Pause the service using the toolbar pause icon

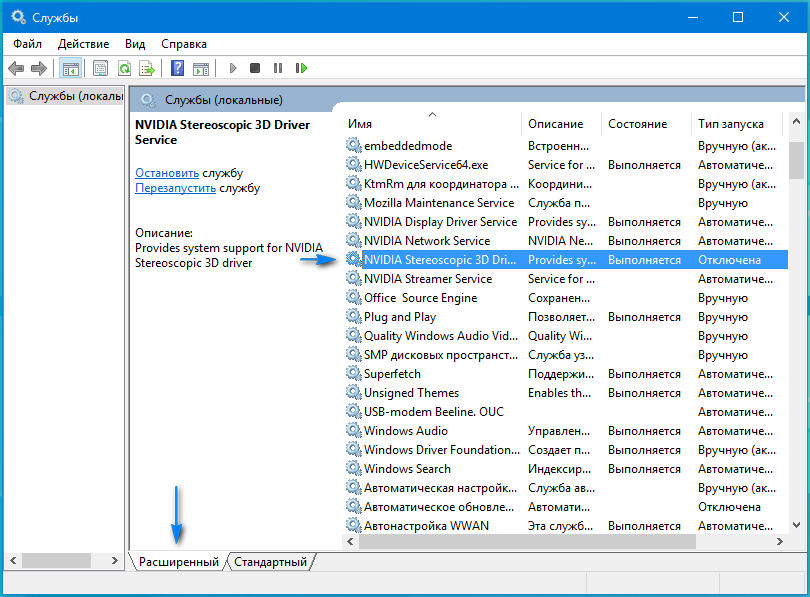[278, 68]
